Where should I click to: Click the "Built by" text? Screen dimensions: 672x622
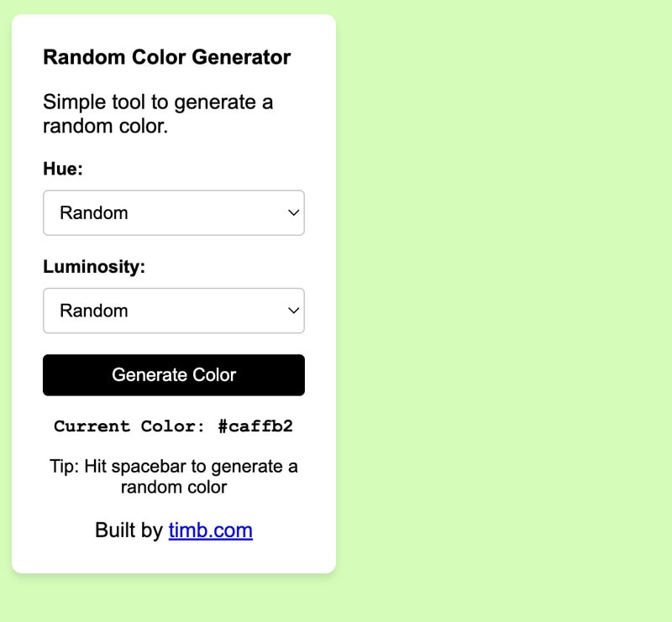[129, 531]
